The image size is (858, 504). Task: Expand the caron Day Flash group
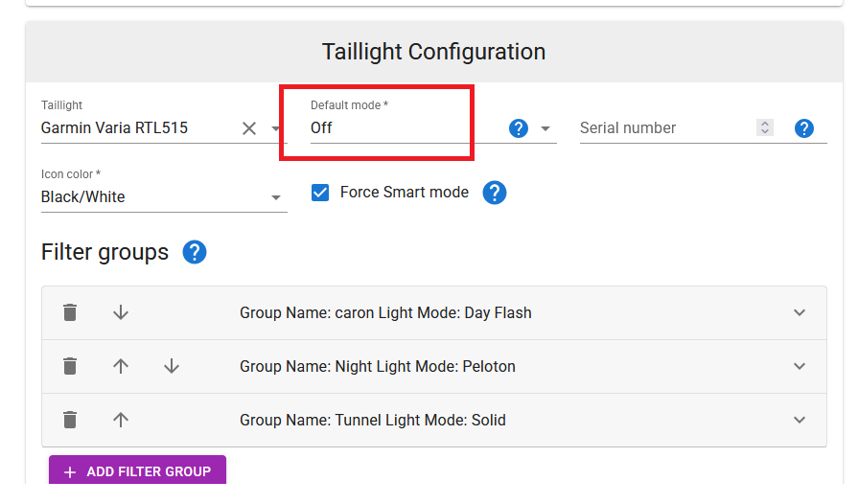[800, 312]
